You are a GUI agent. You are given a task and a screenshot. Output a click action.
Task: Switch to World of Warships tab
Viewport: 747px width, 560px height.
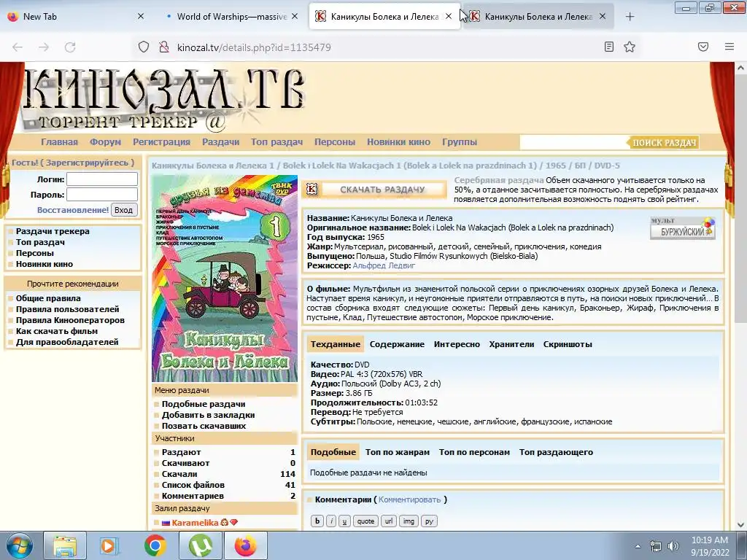231,16
